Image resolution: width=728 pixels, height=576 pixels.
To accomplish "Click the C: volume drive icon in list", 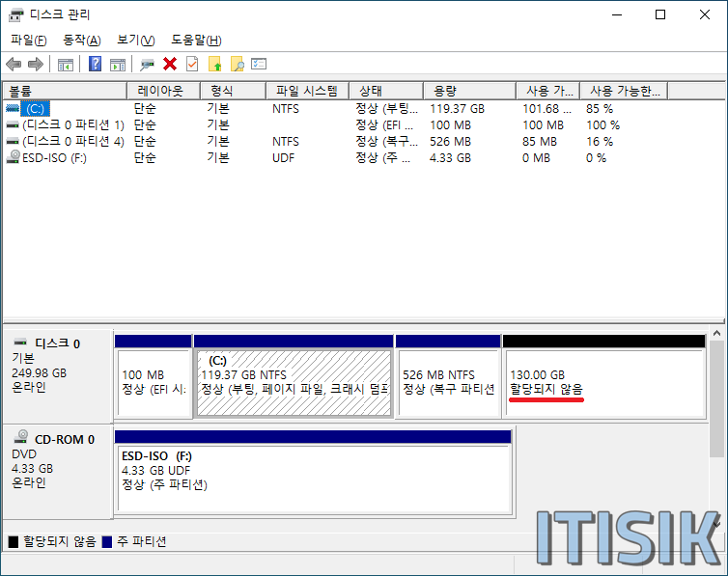I will coord(13,108).
